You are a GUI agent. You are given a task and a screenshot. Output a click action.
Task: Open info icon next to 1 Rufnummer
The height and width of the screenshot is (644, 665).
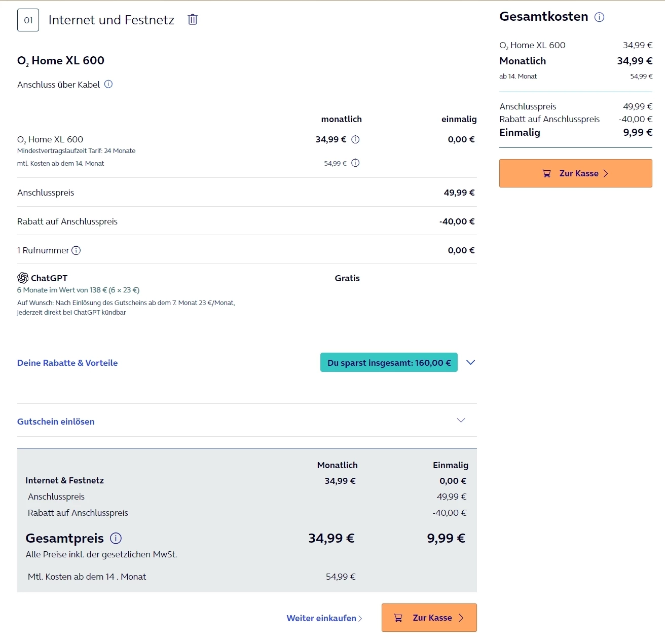click(76, 250)
